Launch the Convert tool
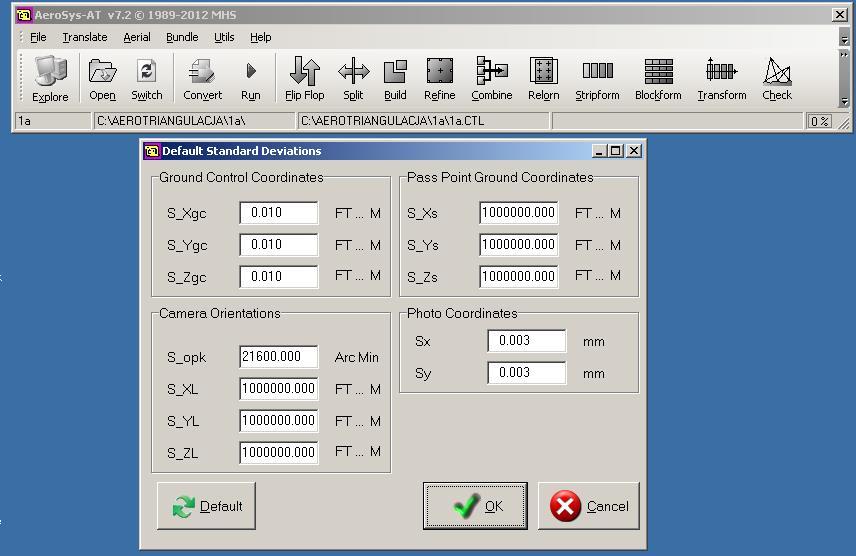This screenshot has width=856, height=556. coord(203,79)
